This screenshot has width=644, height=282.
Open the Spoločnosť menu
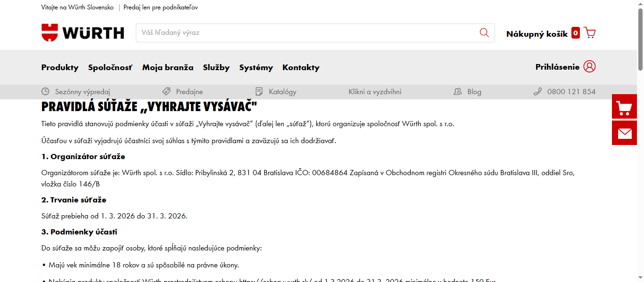coord(110,67)
